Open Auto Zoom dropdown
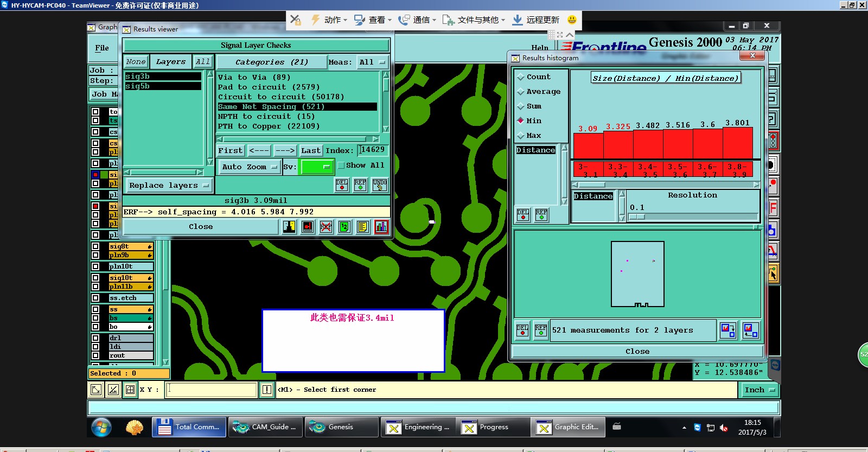Screen dimensions: 868x452 pos(249,167)
